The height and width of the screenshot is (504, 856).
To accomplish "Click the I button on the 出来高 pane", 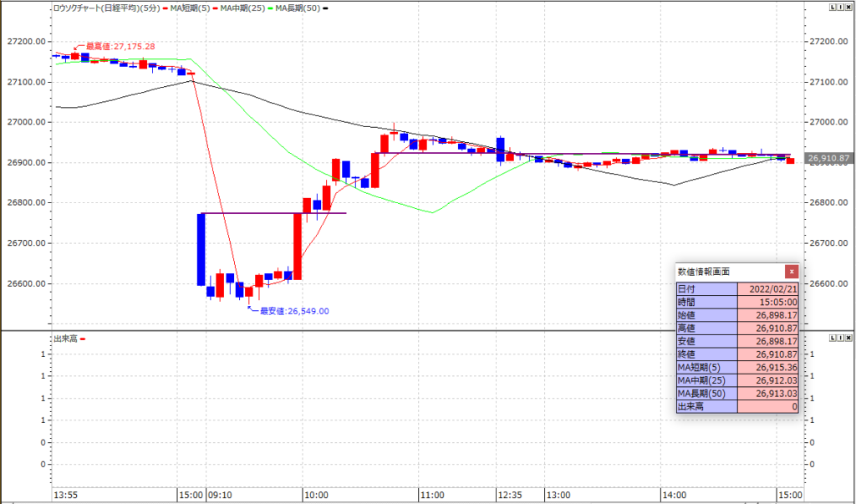I will tap(841, 339).
